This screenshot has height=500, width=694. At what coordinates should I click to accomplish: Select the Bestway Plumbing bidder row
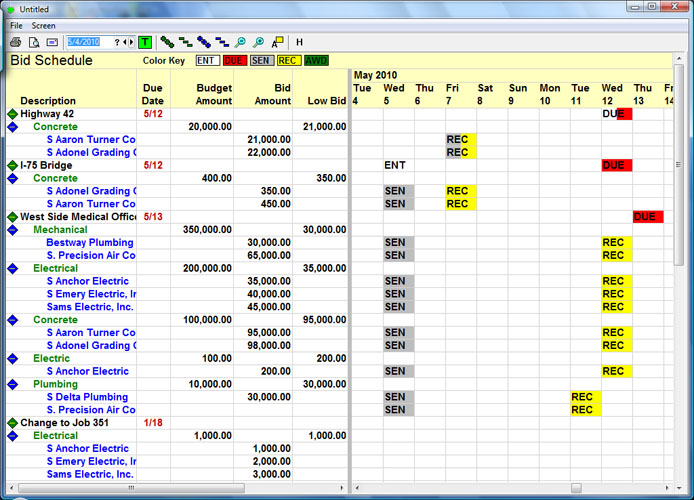tap(89, 243)
